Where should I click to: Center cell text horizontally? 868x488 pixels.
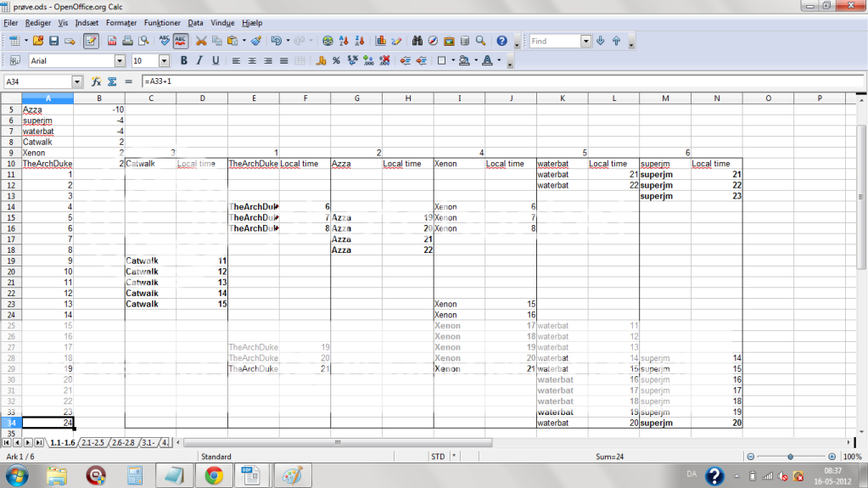[x=253, y=61]
